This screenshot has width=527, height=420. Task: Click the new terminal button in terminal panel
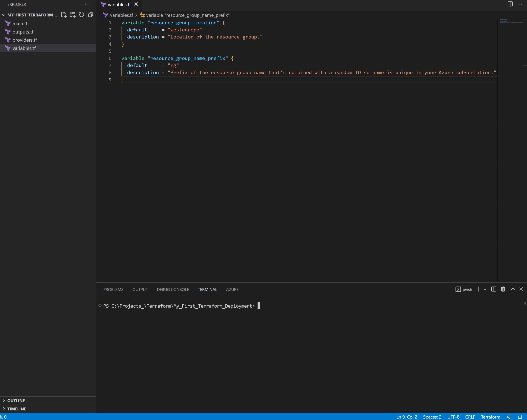479,289
